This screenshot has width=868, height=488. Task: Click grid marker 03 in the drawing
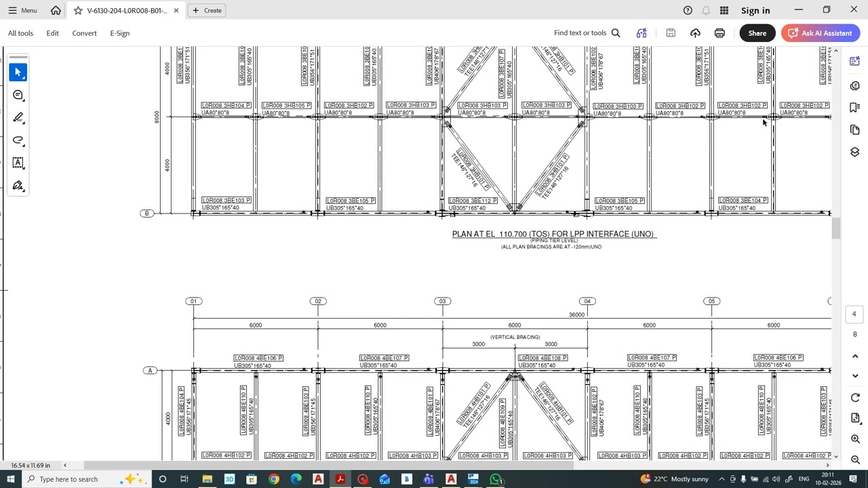(442, 301)
